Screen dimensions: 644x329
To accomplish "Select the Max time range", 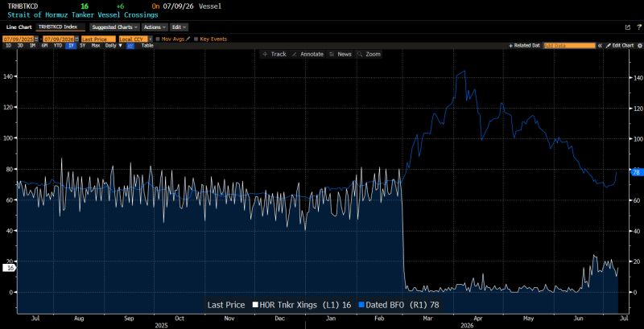I will [x=96, y=46].
